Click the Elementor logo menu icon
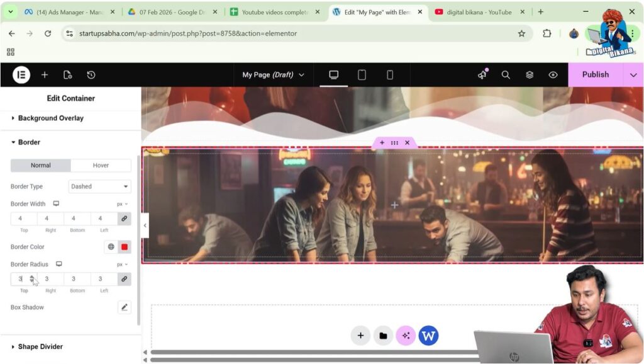 (21, 74)
